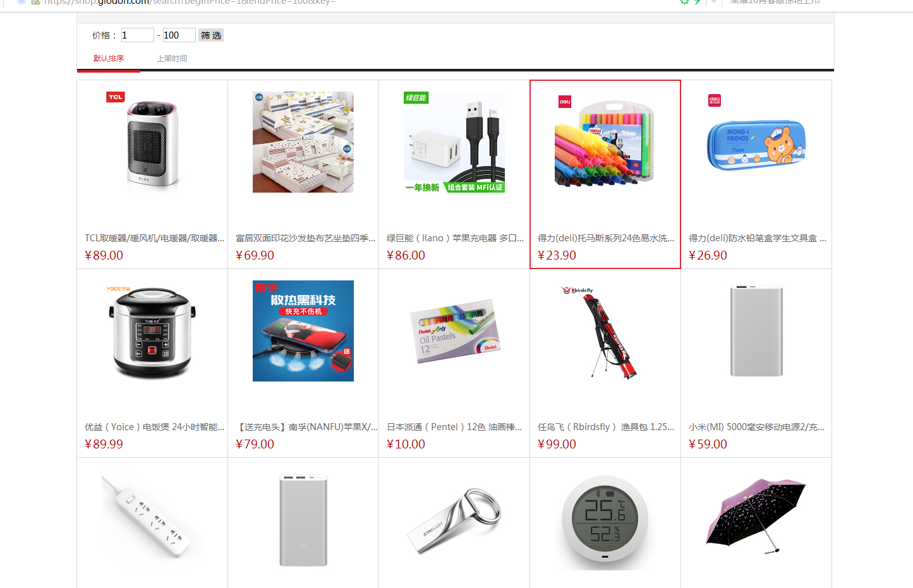
Task: Select the blue deli pencil case image
Action: click(x=756, y=142)
